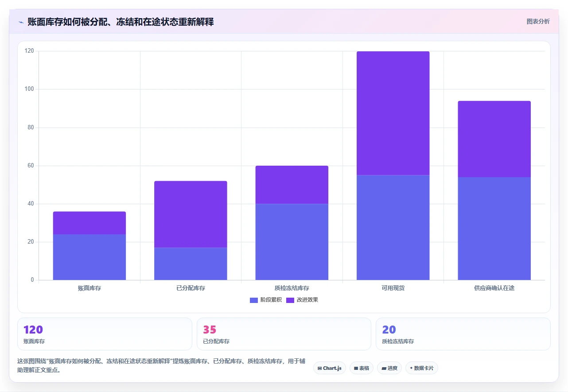Screen dimensions: 568x392
Task: Click the 质检冻结库存 x-axis label
Action: 292,288
